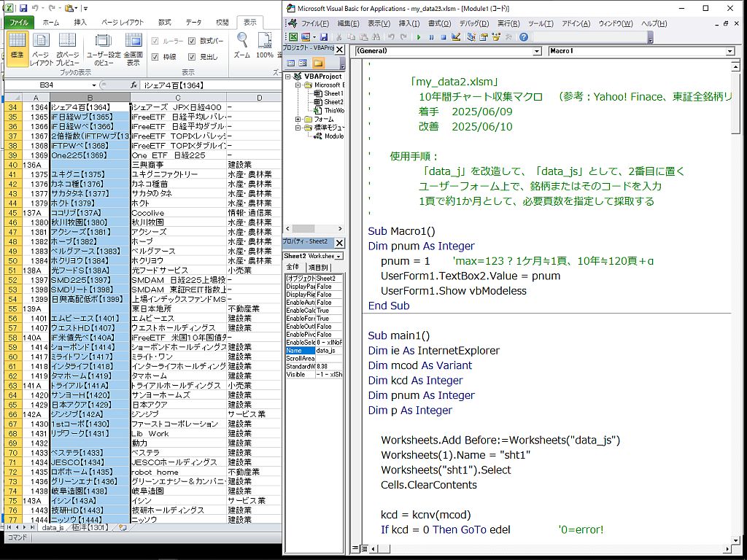Image resolution: width=747 pixels, height=560 pixels.
Task: Click the Find binoculars icon in VBA toolbar
Action: [376, 36]
